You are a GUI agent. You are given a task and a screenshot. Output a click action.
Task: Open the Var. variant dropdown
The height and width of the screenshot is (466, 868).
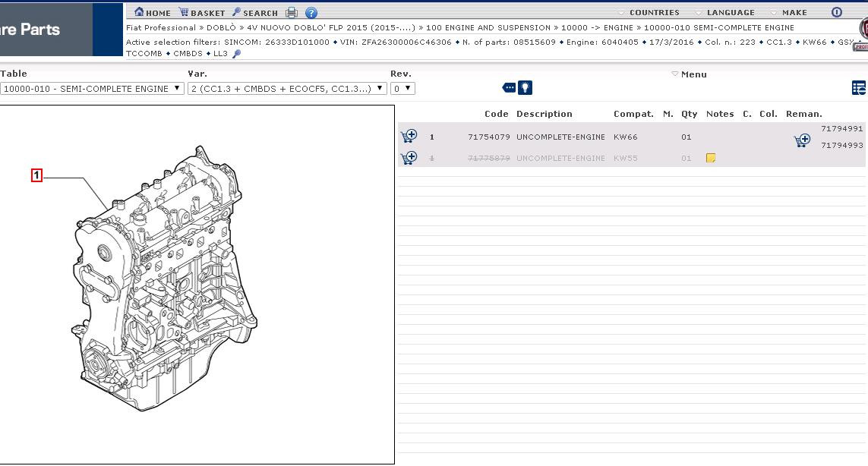click(x=287, y=89)
